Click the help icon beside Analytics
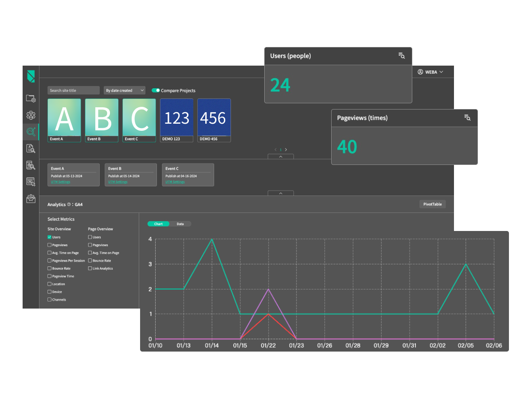Screen dimensions: 532x399 tap(69, 205)
